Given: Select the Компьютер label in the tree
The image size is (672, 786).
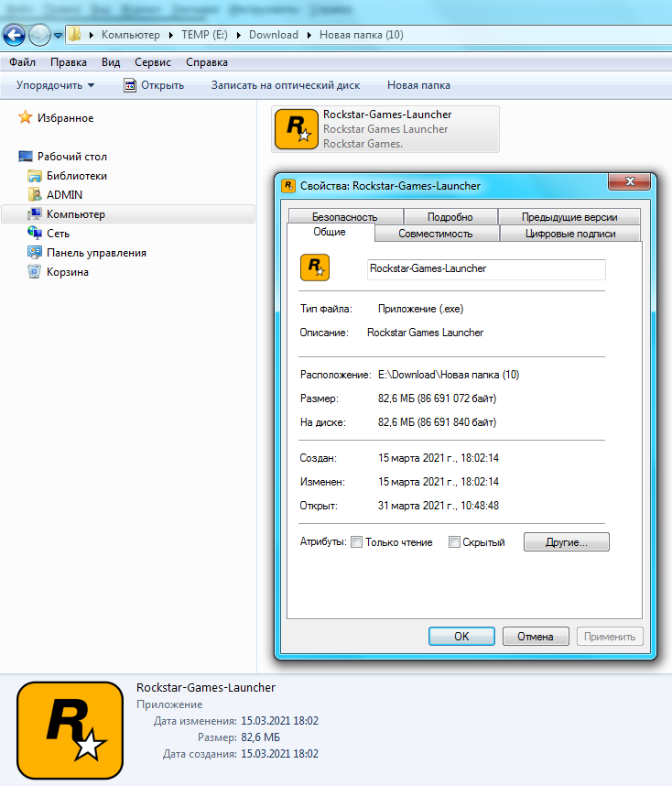Looking at the screenshot, I should [76, 214].
